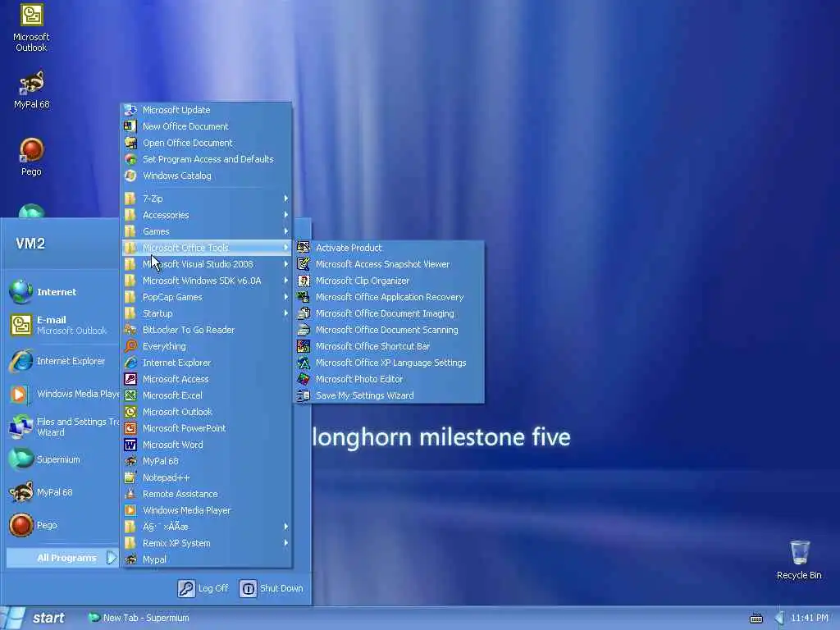
Task: Select New Office Document
Action: (x=207, y=126)
